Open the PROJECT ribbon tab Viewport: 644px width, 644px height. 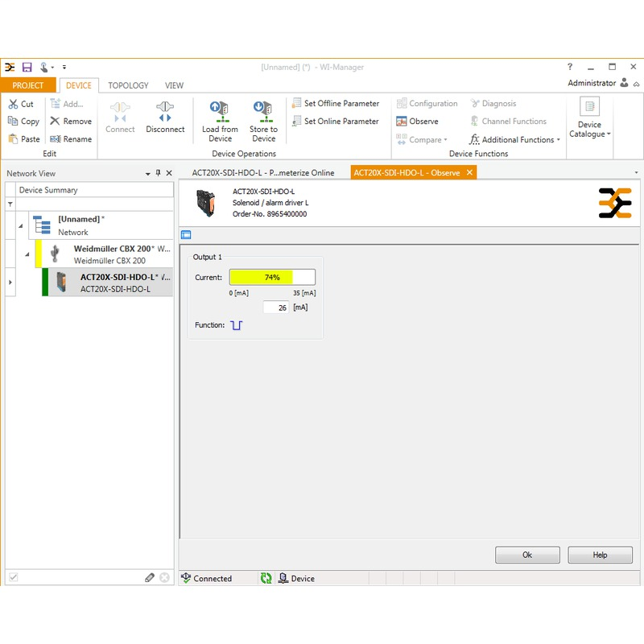point(28,85)
